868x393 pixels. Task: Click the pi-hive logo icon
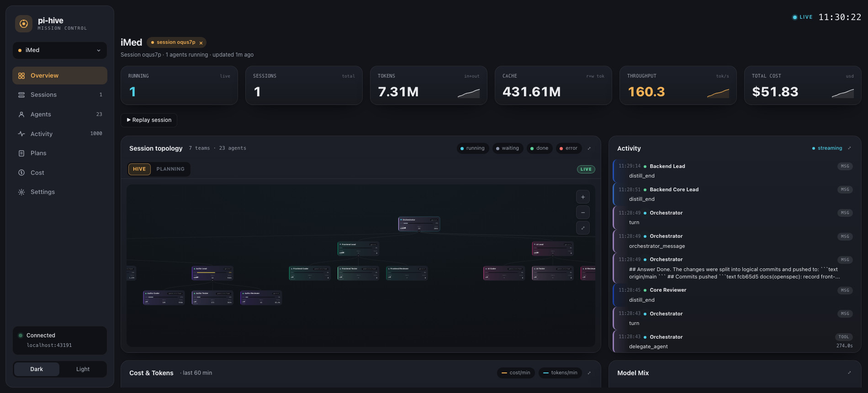(24, 24)
